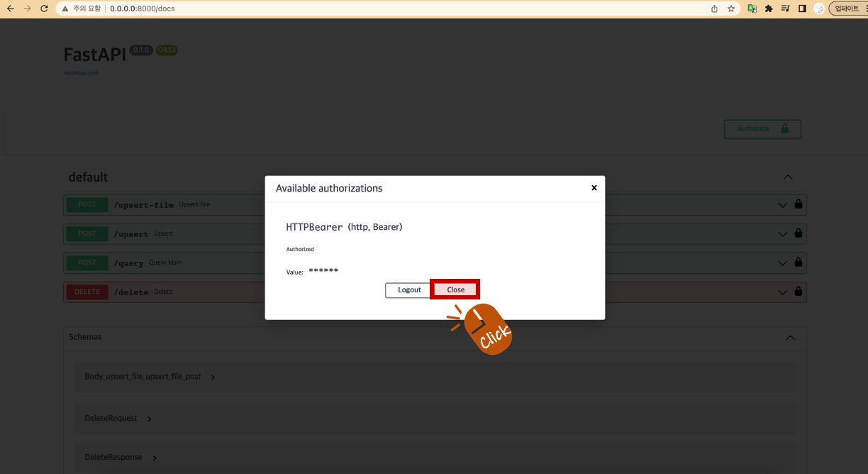Click the FastAPI title heading
Screen dimensions: 868x474
(94, 55)
